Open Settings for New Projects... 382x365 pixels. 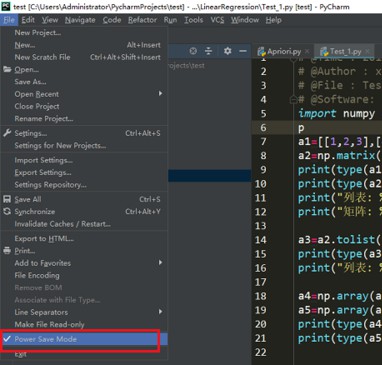tap(83, 146)
